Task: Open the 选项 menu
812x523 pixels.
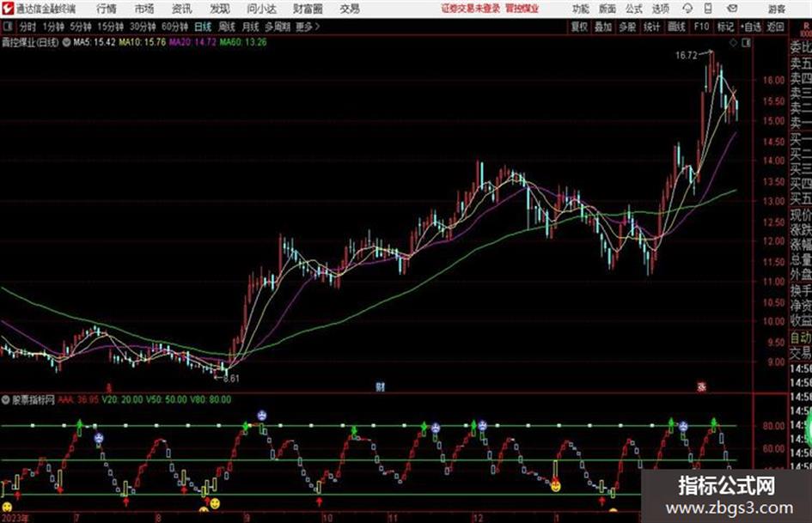Action: 660,9
